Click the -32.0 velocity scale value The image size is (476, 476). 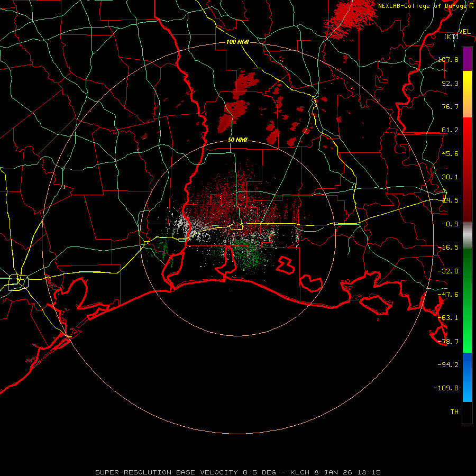point(448,271)
